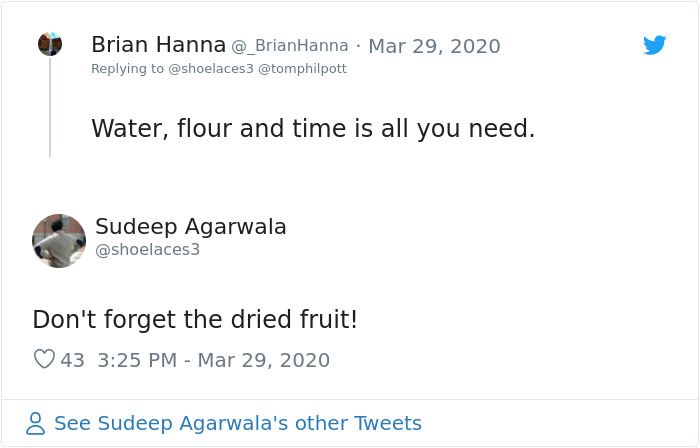Image resolution: width=700 pixels, height=448 pixels.
Task: Click the 43 likes count
Action: pos(72,360)
